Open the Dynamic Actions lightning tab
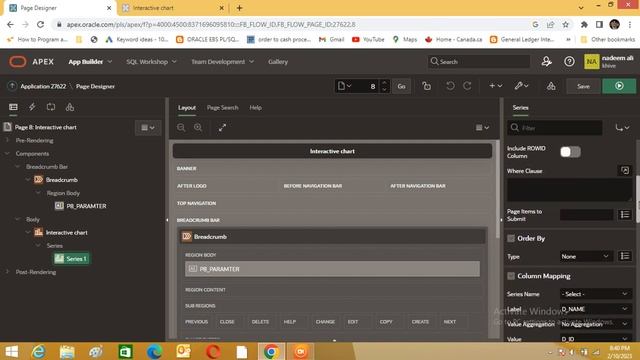 (x=32, y=107)
